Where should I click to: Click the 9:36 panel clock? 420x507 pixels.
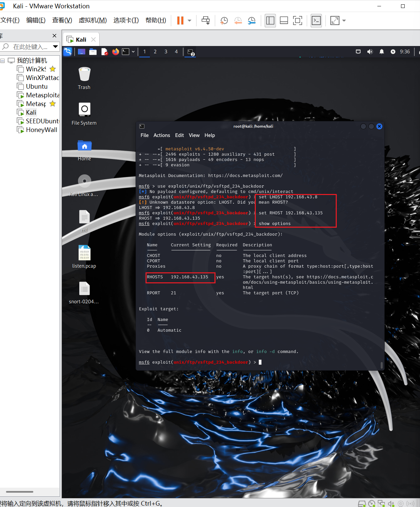tap(405, 52)
